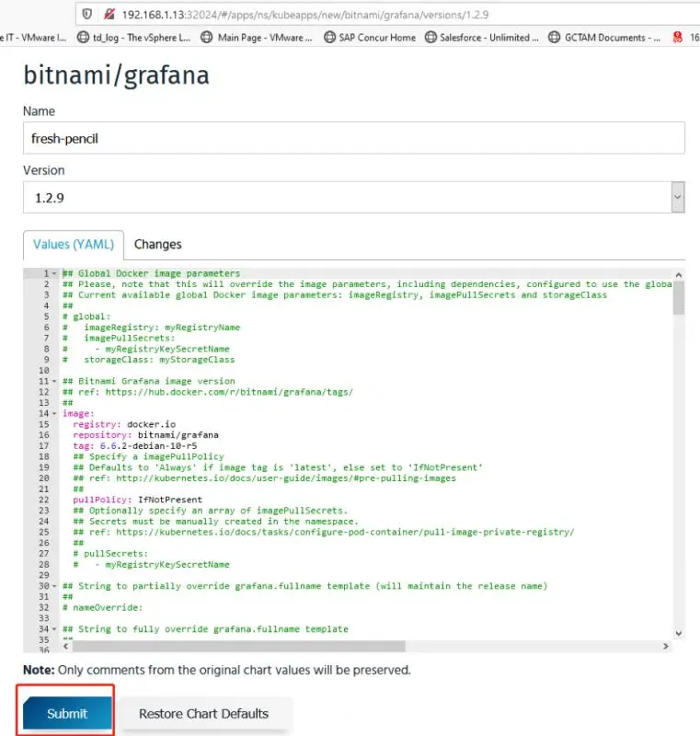Viewport: 700px width, 736px height.
Task: Open td_log vSphere bookmark
Action: click(134, 38)
